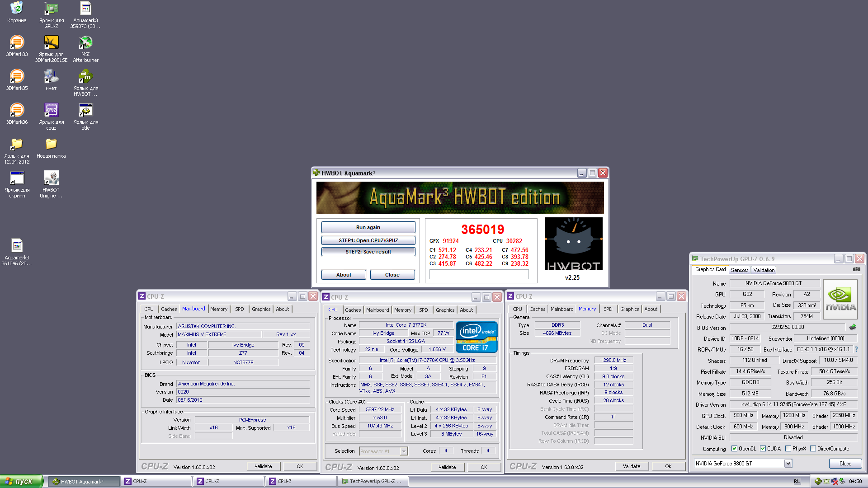Open the 12.04.2012 folder shortcut
868x488 pixels.
[x=17, y=150]
